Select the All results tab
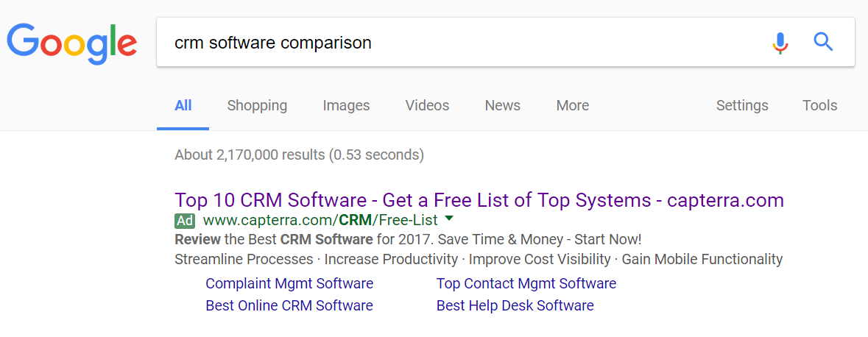The width and height of the screenshot is (868, 337). click(x=183, y=105)
